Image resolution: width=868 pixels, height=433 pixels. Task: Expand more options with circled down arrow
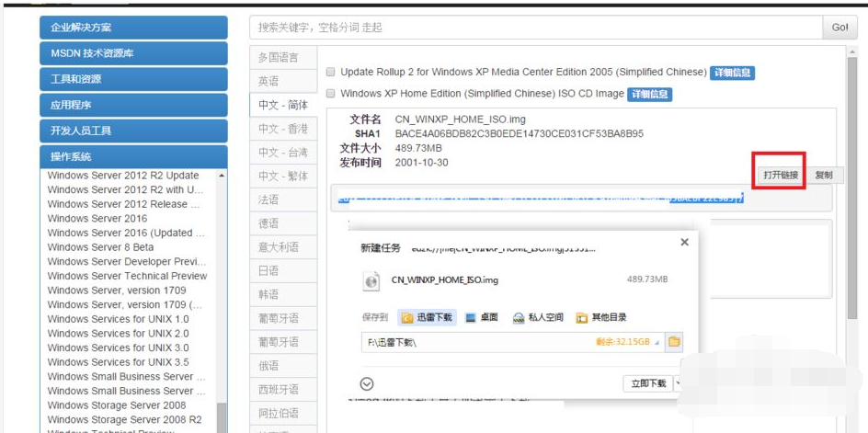[367, 383]
